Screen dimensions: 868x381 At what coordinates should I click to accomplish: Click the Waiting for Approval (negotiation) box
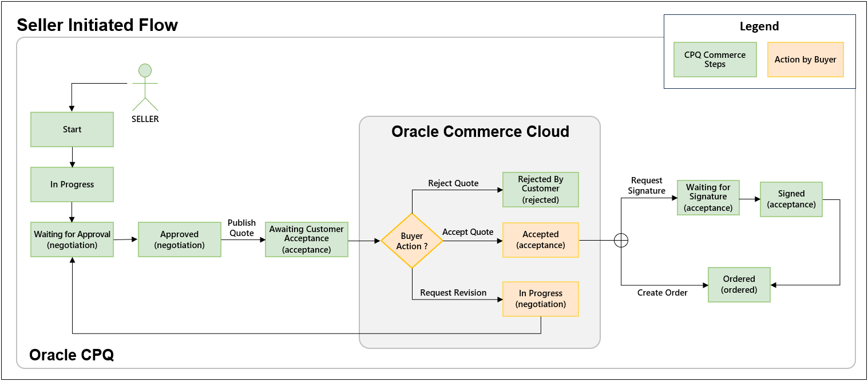[x=72, y=239]
